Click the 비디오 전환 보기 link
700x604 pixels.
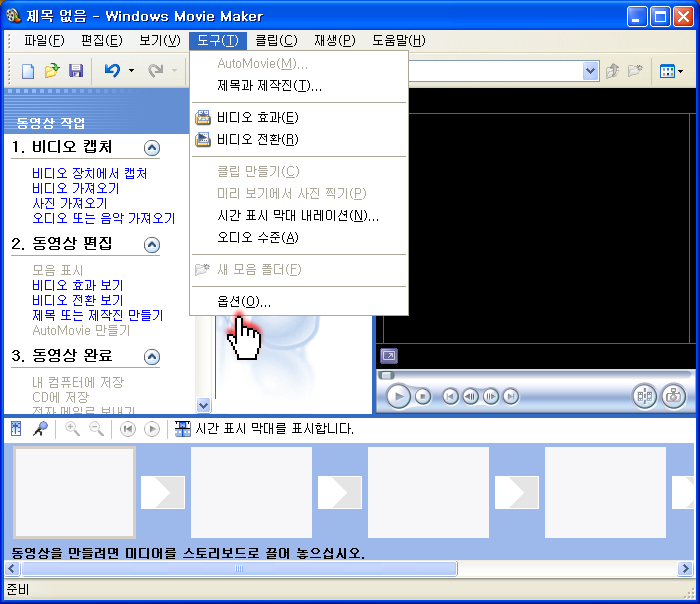pyautogui.click(x=78, y=300)
